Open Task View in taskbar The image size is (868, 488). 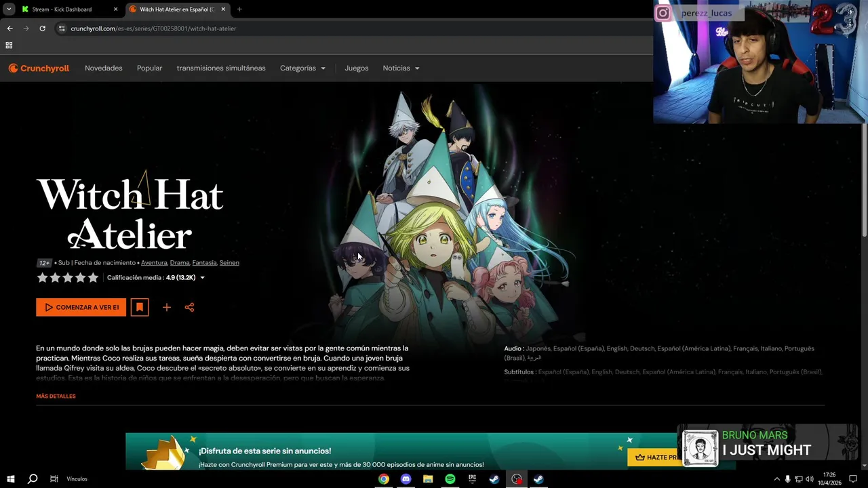pyautogui.click(x=54, y=479)
